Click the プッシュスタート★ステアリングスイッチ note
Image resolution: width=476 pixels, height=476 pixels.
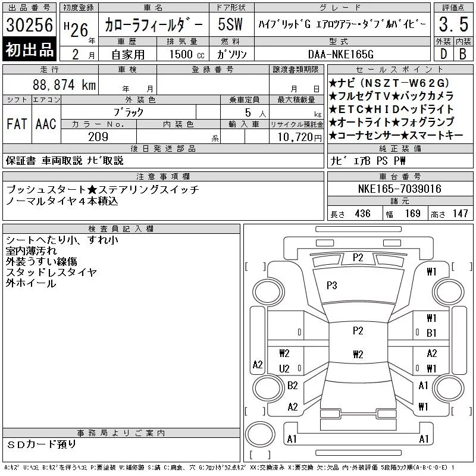click(102, 189)
